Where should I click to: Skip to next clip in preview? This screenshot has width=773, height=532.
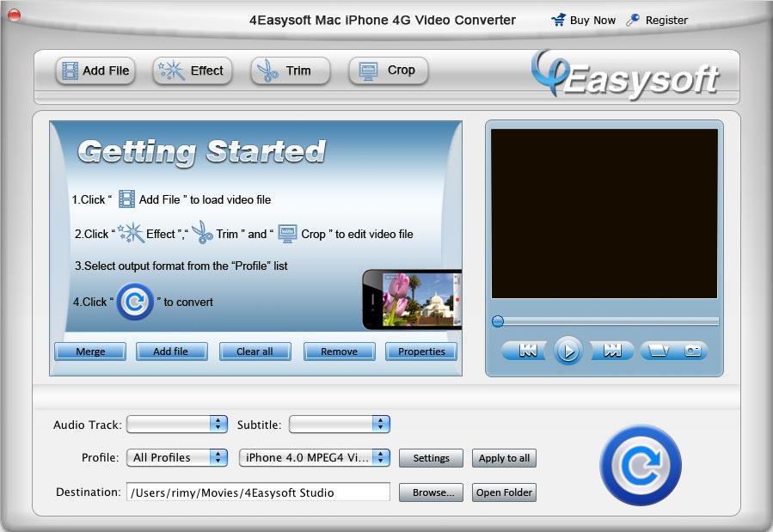tap(611, 351)
